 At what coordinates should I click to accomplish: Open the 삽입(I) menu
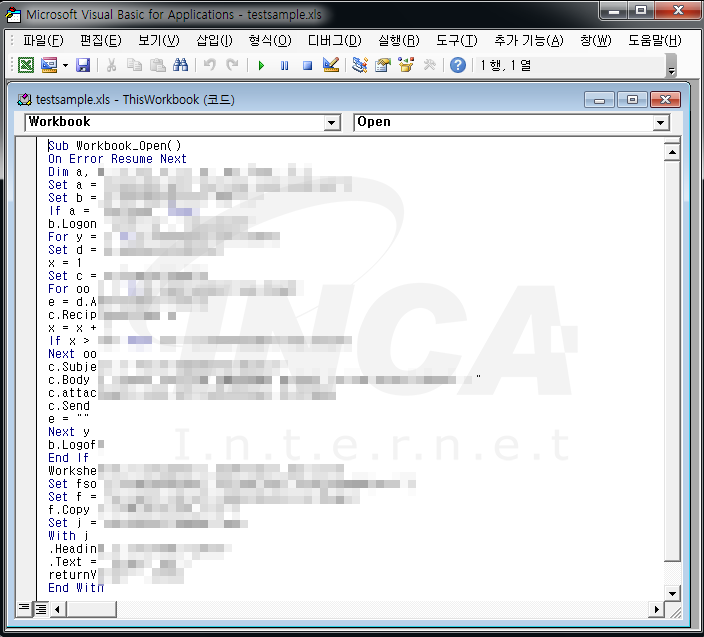214,41
